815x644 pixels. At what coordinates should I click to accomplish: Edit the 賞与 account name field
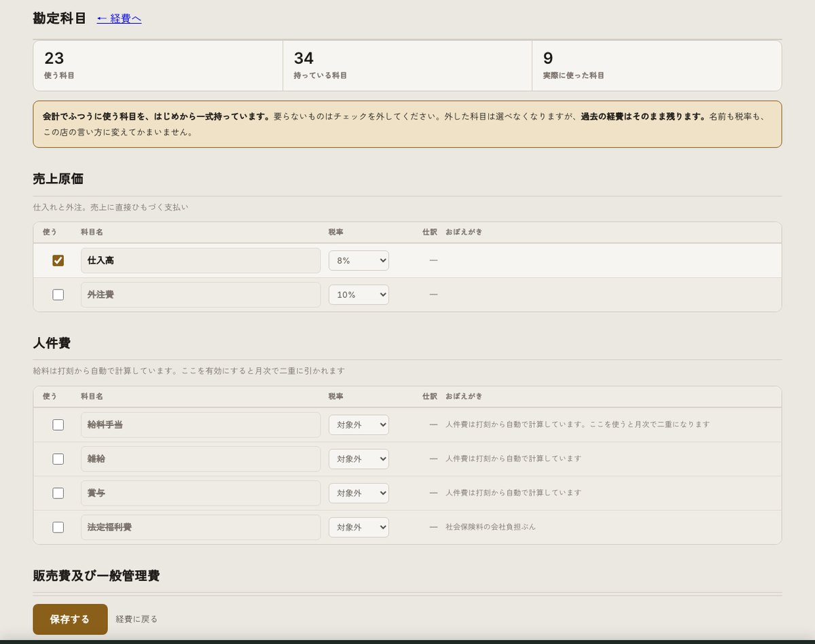click(x=200, y=493)
